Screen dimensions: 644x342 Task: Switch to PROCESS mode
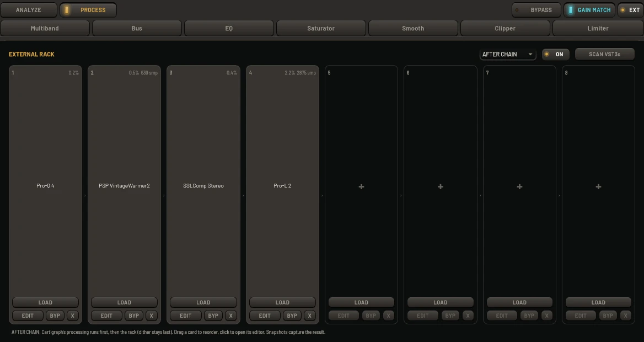click(x=88, y=10)
